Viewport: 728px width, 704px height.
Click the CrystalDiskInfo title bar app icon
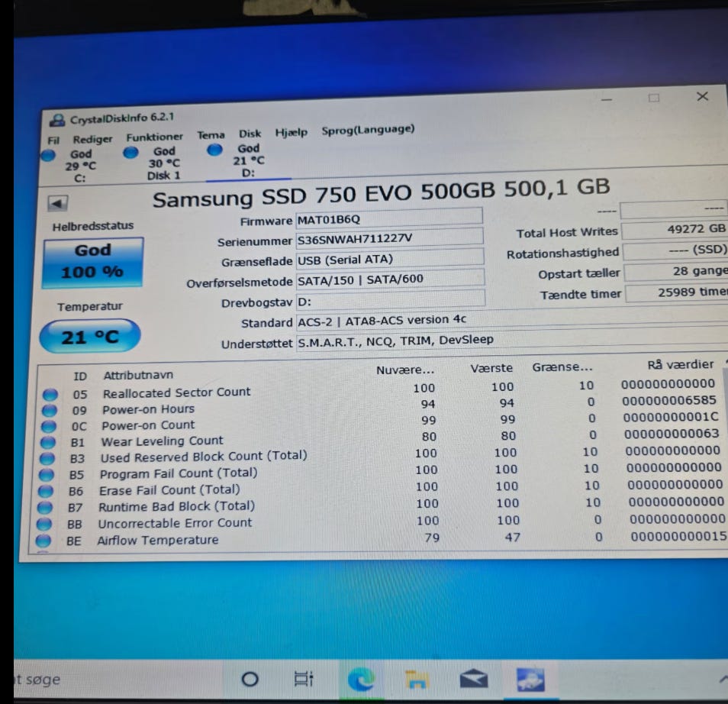(57, 121)
